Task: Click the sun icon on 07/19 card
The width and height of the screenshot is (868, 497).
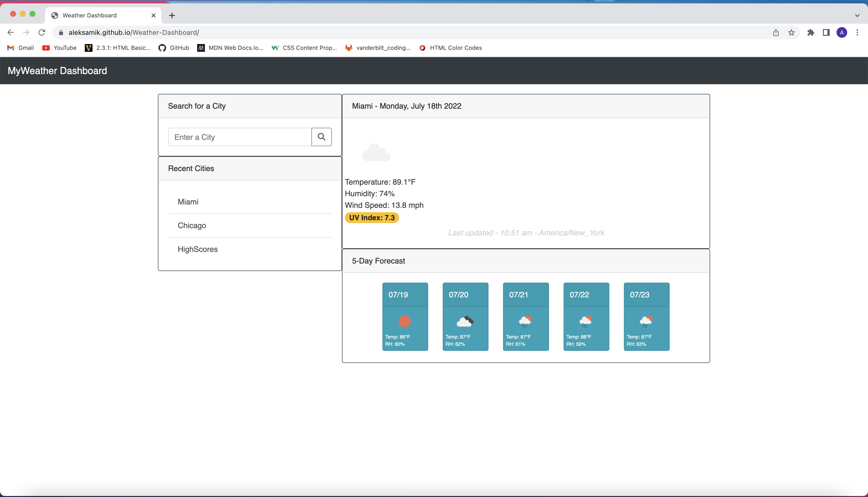Action: tap(404, 321)
